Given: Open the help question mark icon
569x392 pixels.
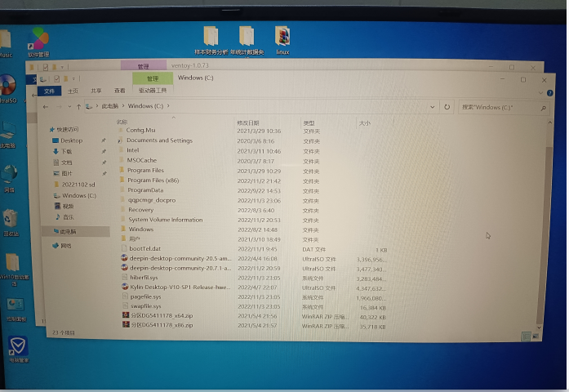Looking at the screenshot, I should click(549, 93).
